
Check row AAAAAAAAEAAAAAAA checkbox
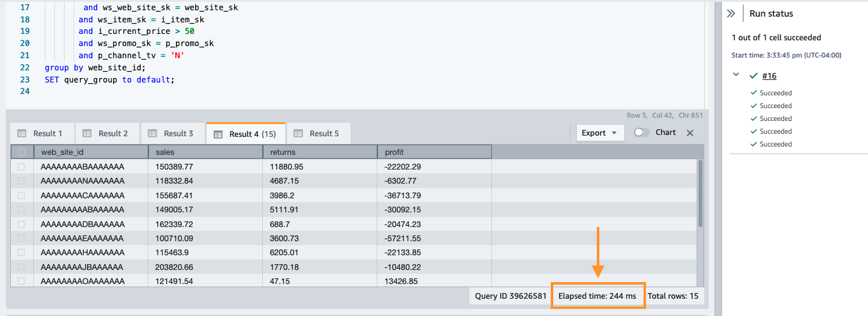click(22, 238)
